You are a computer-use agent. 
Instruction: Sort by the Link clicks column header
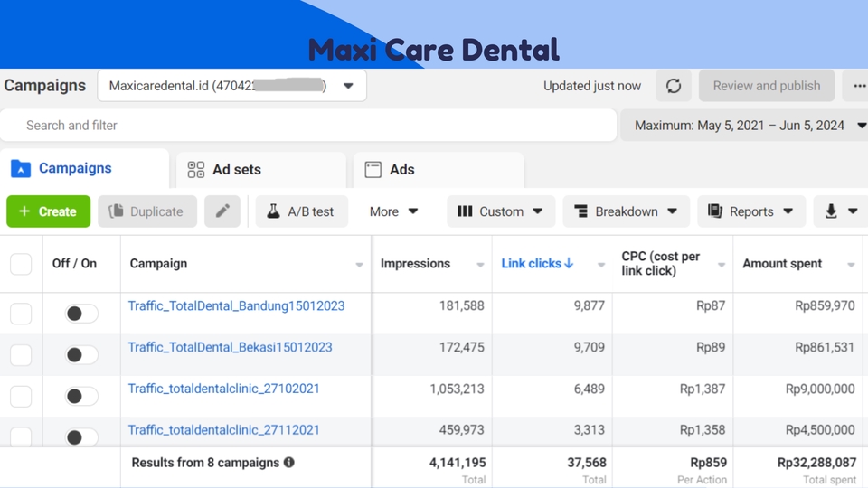tap(532, 263)
